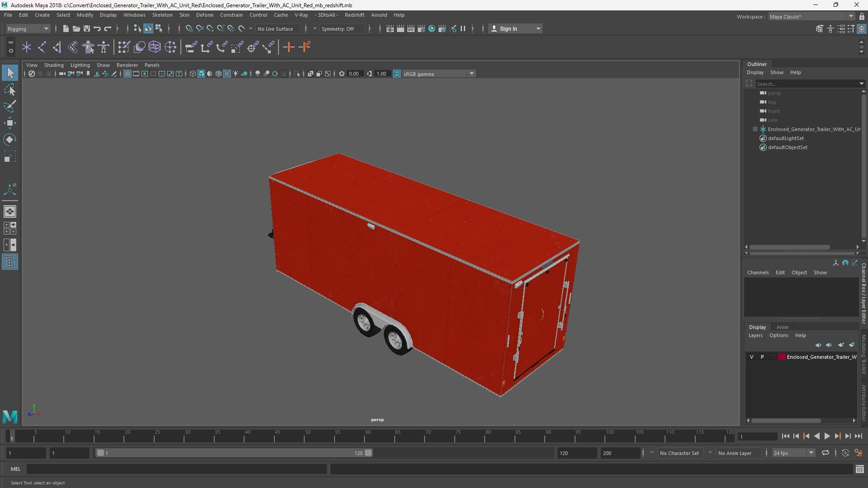868x488 pixels.
Task: Choose the Paint Selection tool
Action: [10, 106]
